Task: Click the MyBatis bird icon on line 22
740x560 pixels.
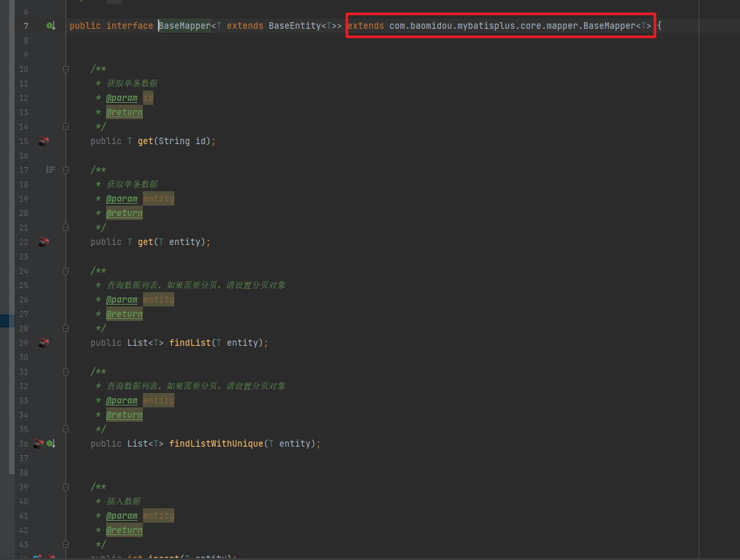Action: click(x=43, y=242)
